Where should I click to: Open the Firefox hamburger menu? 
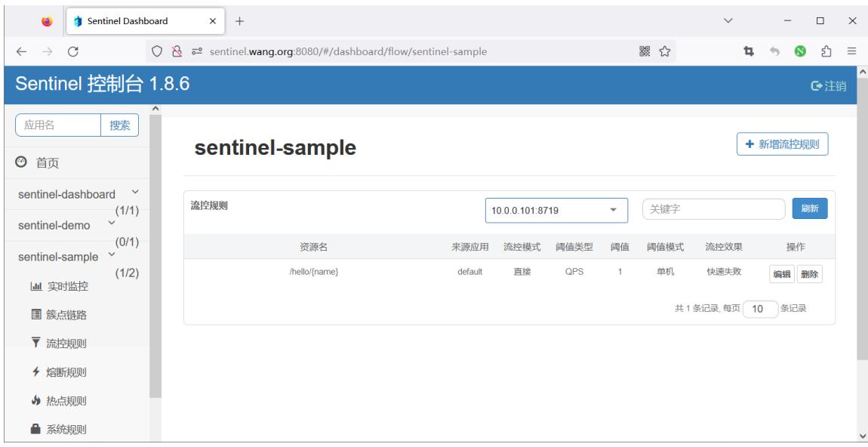coord(851,51)
